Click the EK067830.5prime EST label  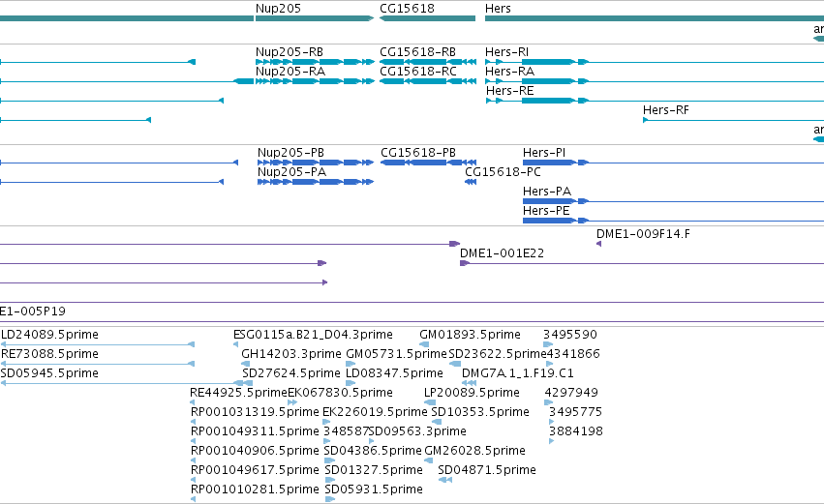coord(340,393)
